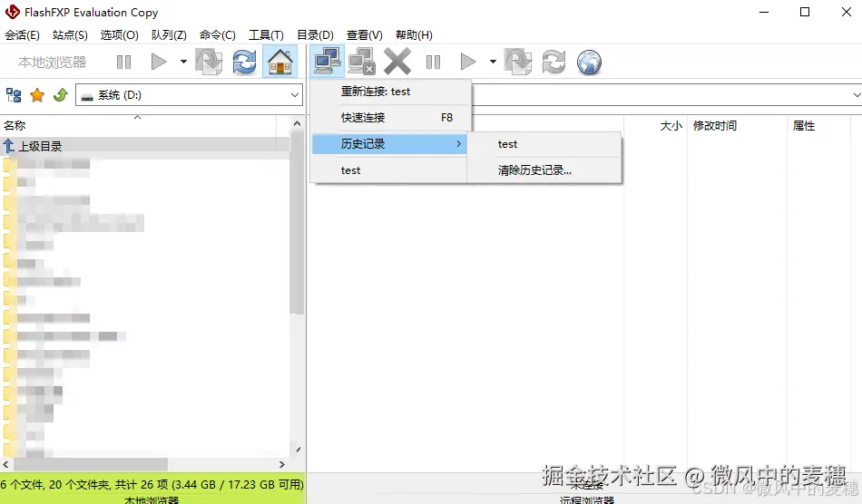Click the local pane pause button
The height and width of the screenshot is (504, 862).
click(x=123, y=62)
